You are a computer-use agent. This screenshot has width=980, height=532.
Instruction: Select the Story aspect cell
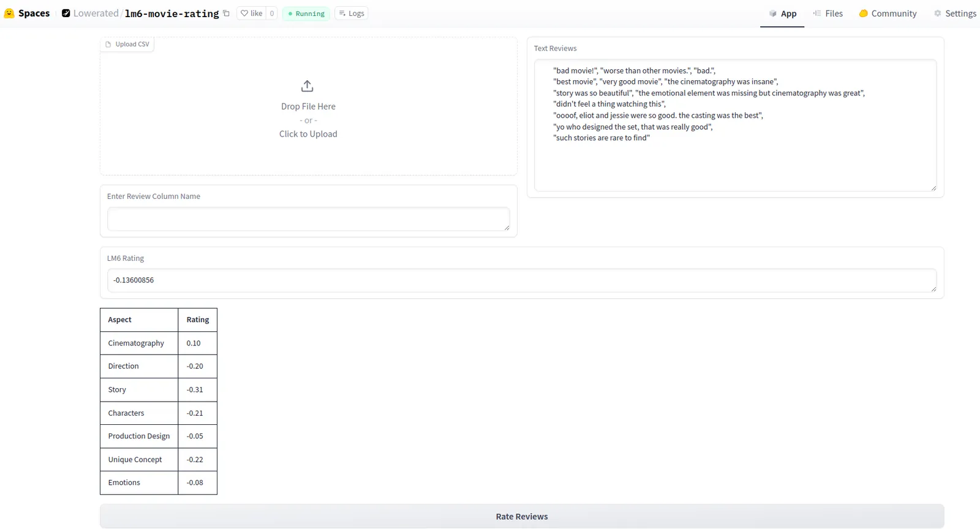click(x=139, y=389)
